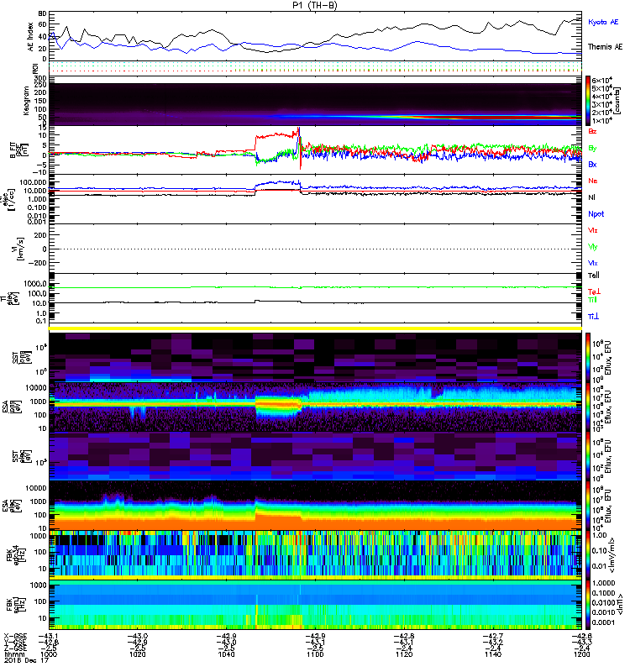Click the Vi [km/s] axis label
Image resolution: width=630 pixels, height=672 pixels.
tap(20, 249)
